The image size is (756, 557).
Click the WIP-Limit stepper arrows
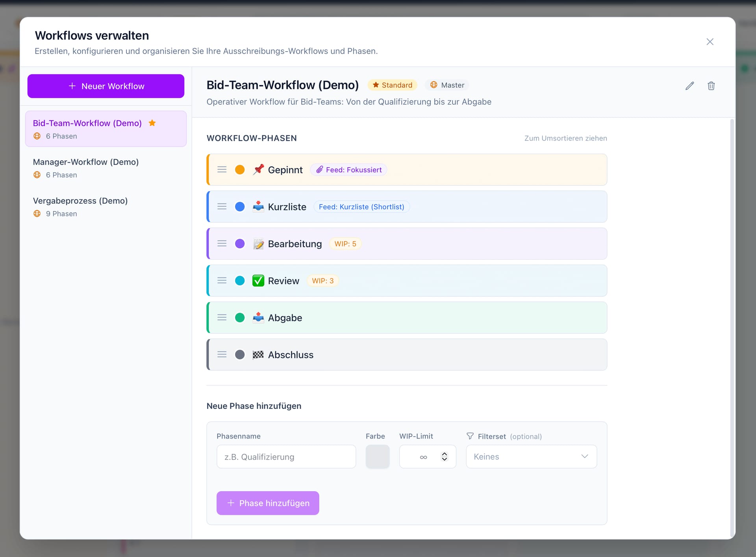(x=445, y=457)
